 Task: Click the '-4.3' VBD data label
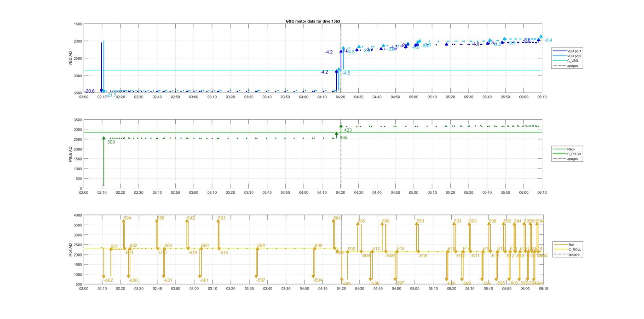394,47
